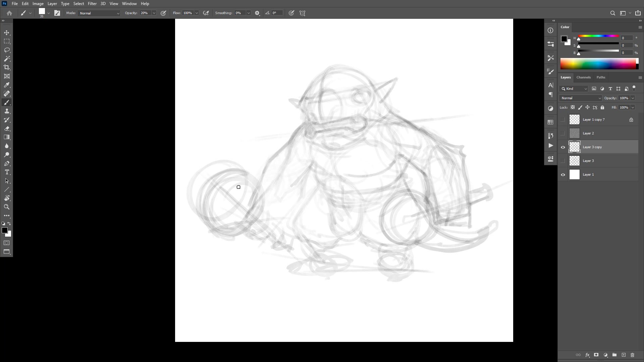Switch to the Channels tab
644x362 pixels.
[583, 77]
